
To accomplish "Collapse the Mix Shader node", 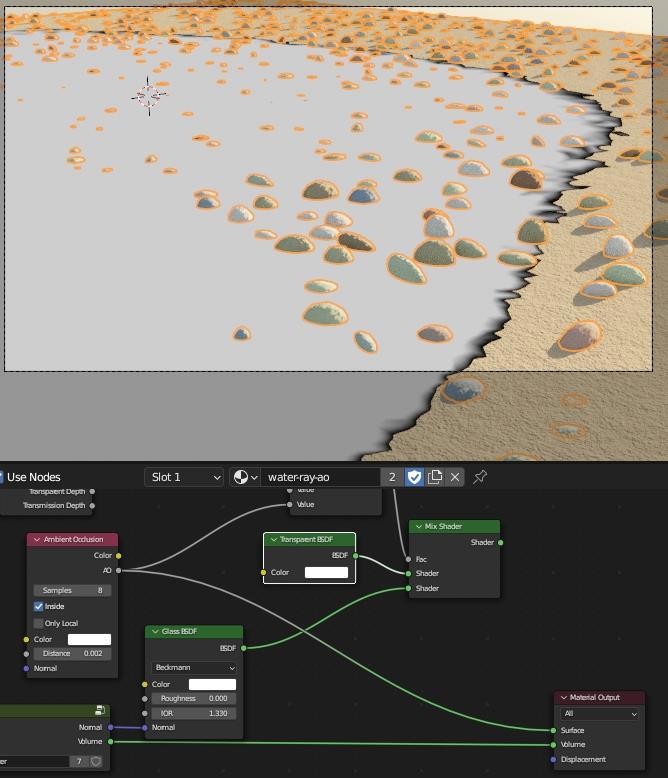I will point(418,527).
